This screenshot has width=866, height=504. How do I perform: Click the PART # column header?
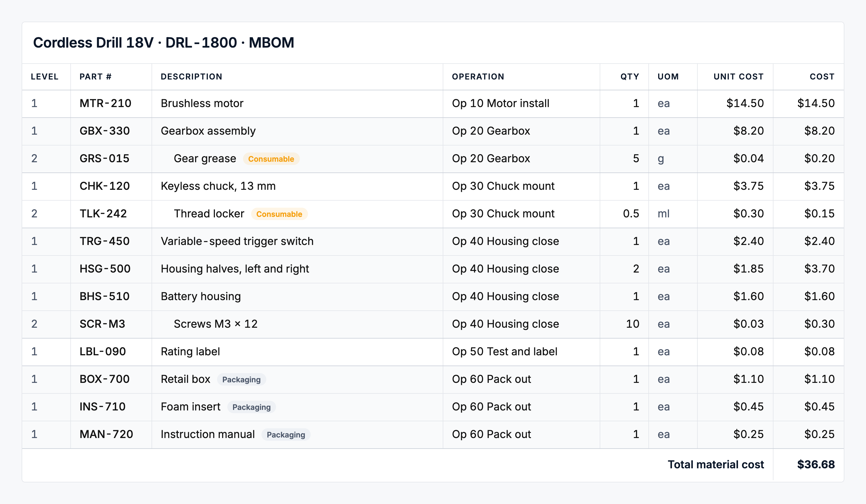point(96,77)
